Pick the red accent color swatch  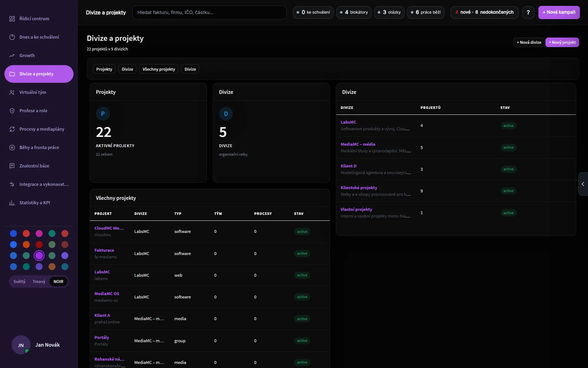pos(26,233)
